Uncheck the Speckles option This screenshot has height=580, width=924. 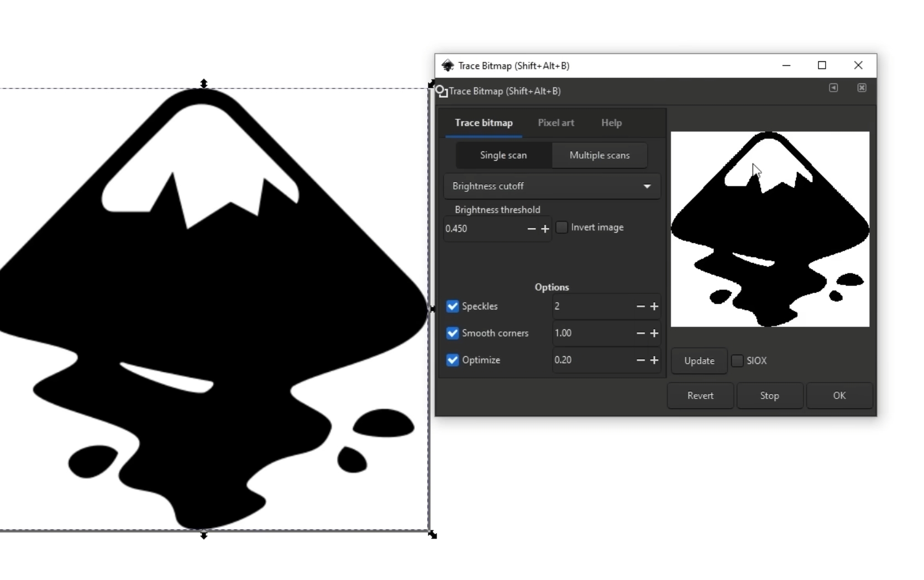click(x=453, y=307)
